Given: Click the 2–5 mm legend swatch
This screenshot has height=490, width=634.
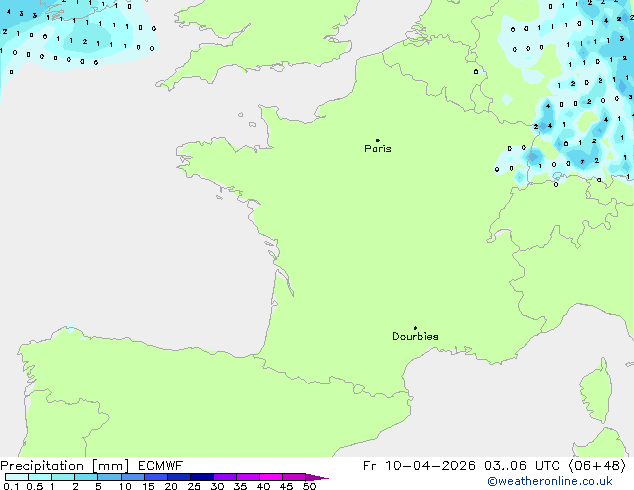Looking at the screenshot, I should pyautogui.click(x=86, y=477).
